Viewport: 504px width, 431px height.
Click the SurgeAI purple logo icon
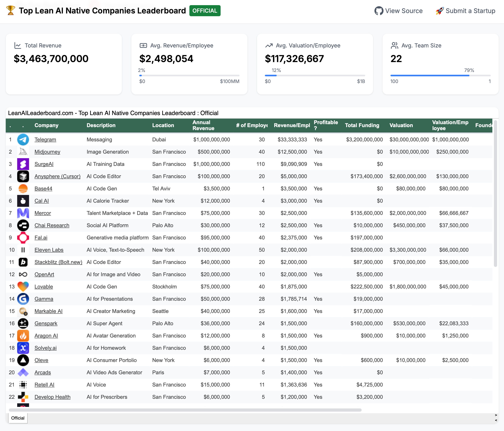(x=23, y=164)
